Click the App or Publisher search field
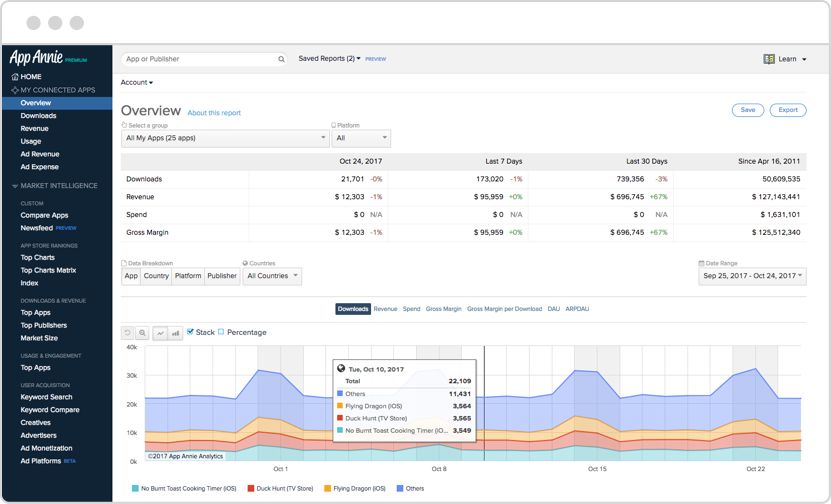 (198, 59)
